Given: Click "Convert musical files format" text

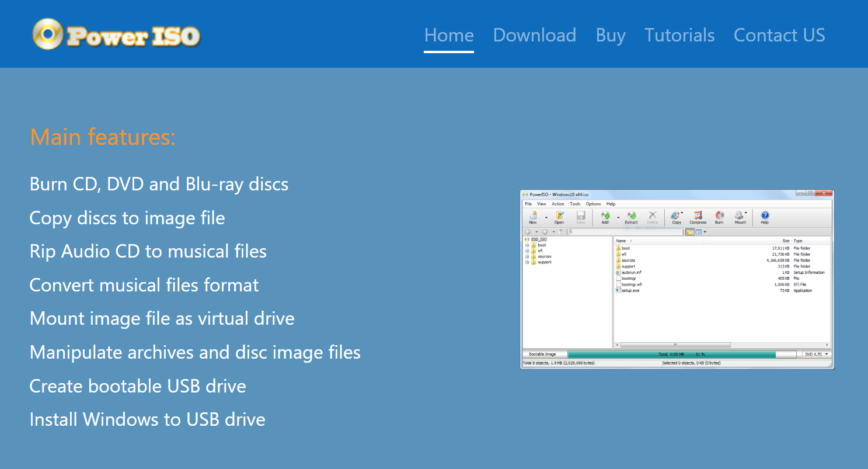Looking at the screenshot, I should click(144, 285).
